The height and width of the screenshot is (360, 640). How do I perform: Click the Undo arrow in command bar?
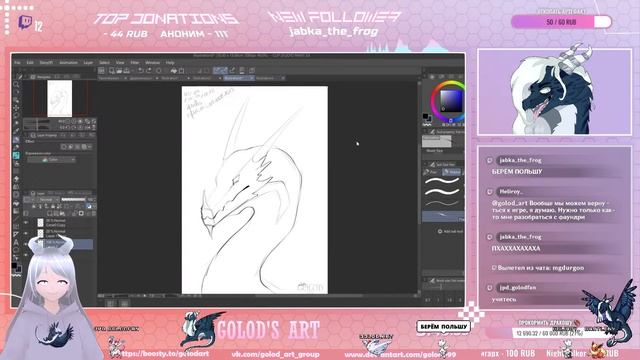pyautogui.click(x=140, y=71)
